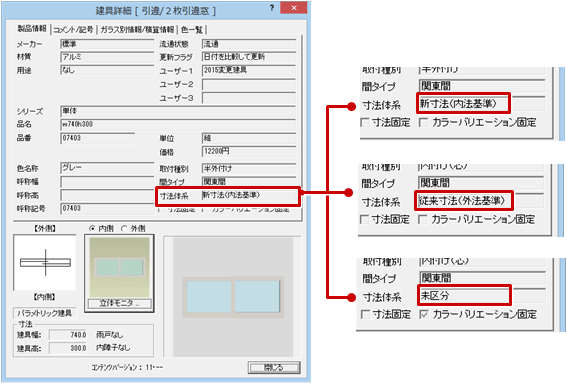Click the 立体モニタ button
This screenshot has width=567, height=384.
point(119,303)
